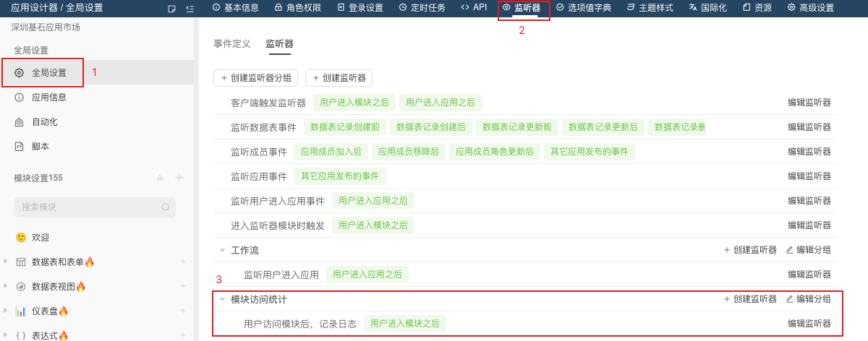Image resolution: width=868 pixels, height=341 pixels.
Task: Open the 欢迎 module
Action: [x=41, y=237]
